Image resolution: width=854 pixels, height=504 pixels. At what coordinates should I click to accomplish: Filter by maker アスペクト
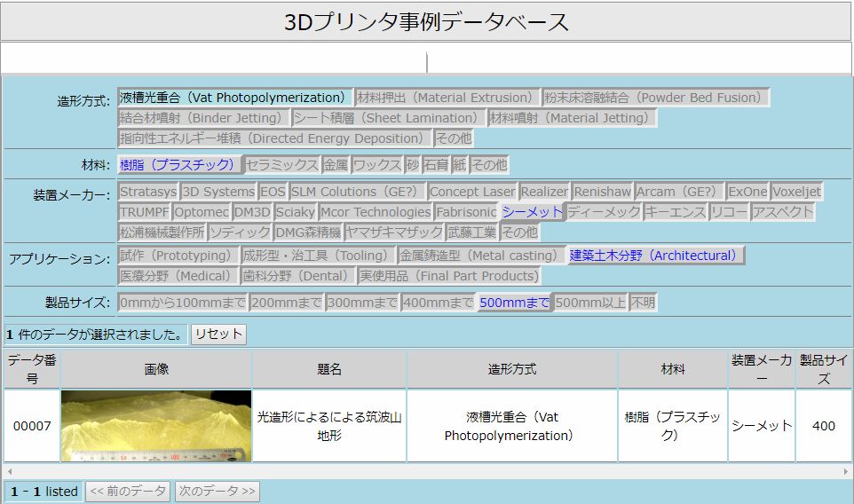[x=783, y=212]
